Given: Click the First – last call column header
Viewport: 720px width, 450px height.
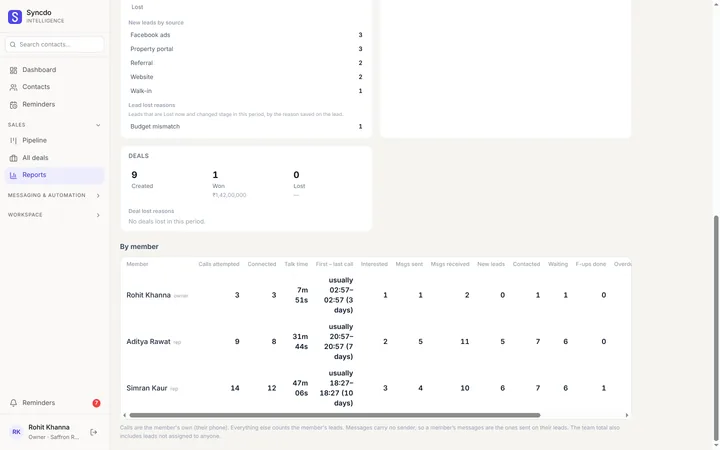Looking at the screenshot, I should click(334, 264).
